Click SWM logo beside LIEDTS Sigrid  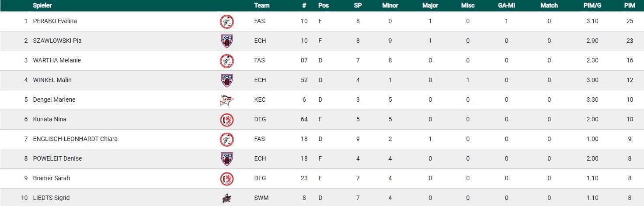point(226,198)
